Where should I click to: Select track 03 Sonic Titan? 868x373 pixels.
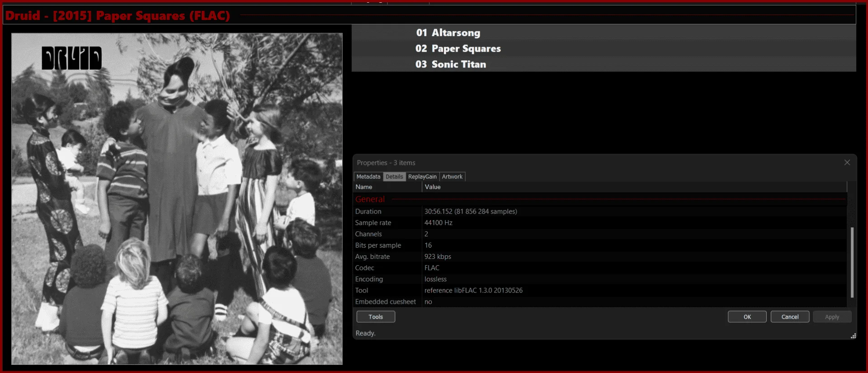click(604, 64)
